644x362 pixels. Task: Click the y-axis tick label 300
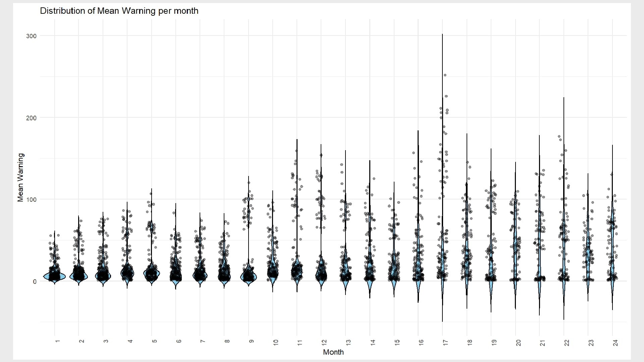31,36
